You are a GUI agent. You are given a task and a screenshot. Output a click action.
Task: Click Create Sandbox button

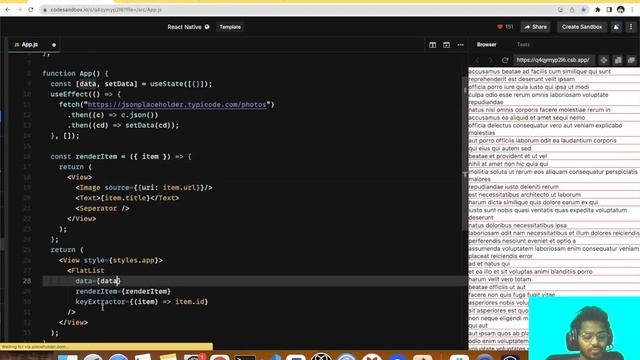pyautogui.click(x=582, y=27)
